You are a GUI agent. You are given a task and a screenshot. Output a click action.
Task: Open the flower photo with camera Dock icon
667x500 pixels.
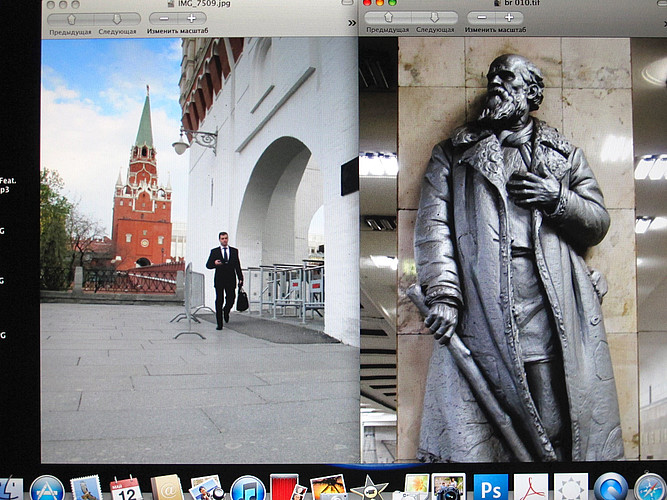click(412, 488)
